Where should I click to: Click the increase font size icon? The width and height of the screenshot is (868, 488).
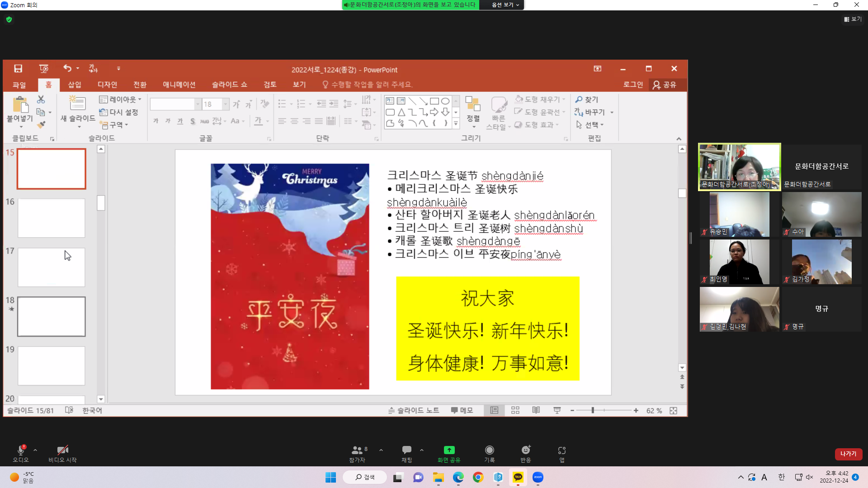tap(236, 104)
